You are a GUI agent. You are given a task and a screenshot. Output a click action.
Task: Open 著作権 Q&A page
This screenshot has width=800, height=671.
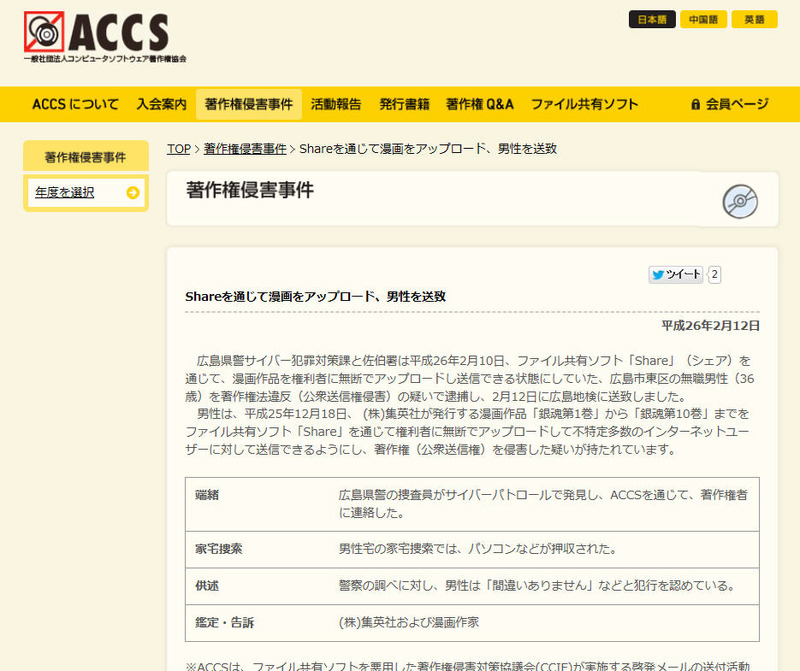(480, 104)
